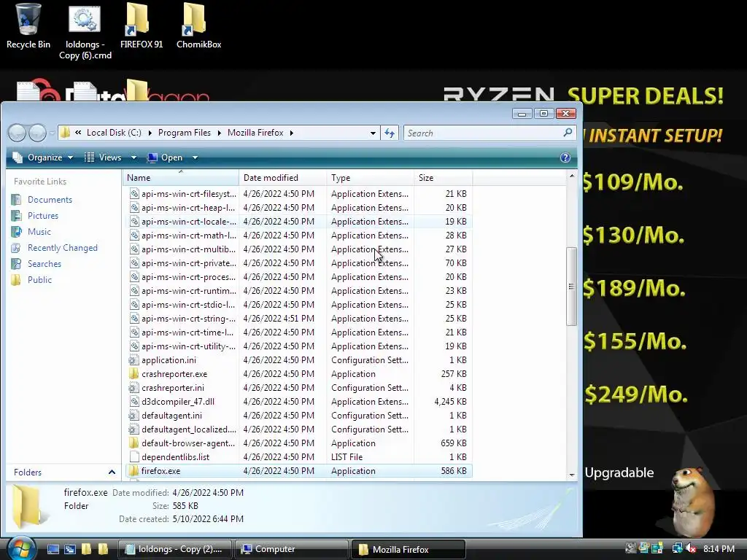Select loldongs - Copy (6).cmd desktop icon
This screenshot has width=747, height=560.
pyautogui.click(x=85, y=31)
